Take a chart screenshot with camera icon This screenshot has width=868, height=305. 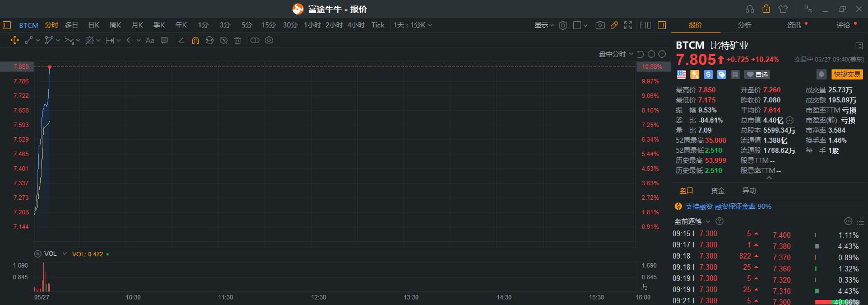[600, 25]
